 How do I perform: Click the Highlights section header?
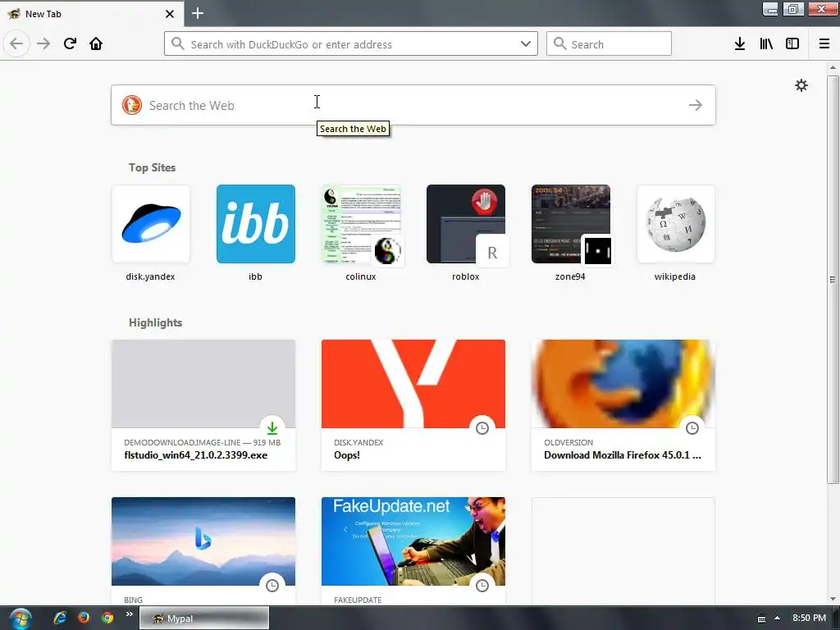[155, 322]
